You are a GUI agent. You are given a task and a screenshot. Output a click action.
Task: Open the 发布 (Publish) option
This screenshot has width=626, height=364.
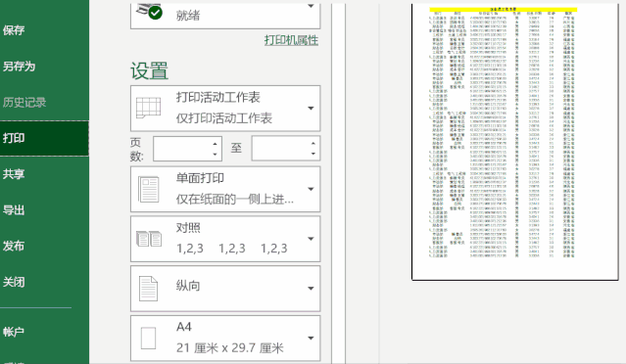[x=14, y=246]
